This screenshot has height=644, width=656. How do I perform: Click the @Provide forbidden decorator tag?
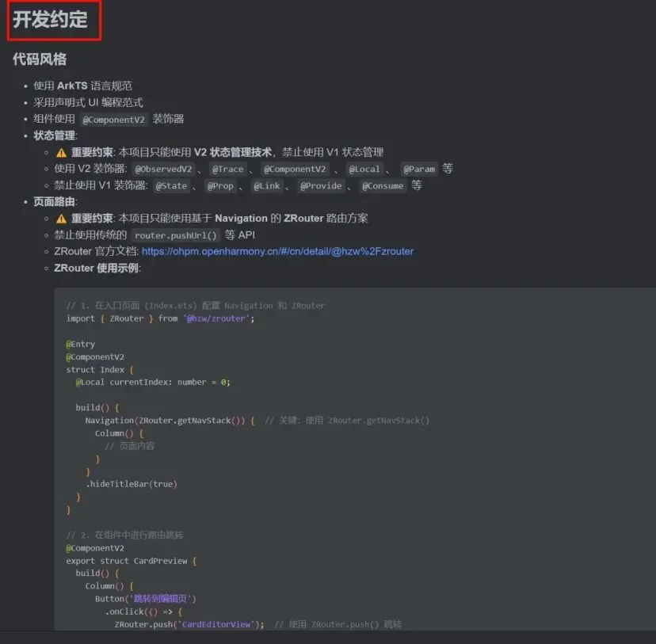pos(321,185)
